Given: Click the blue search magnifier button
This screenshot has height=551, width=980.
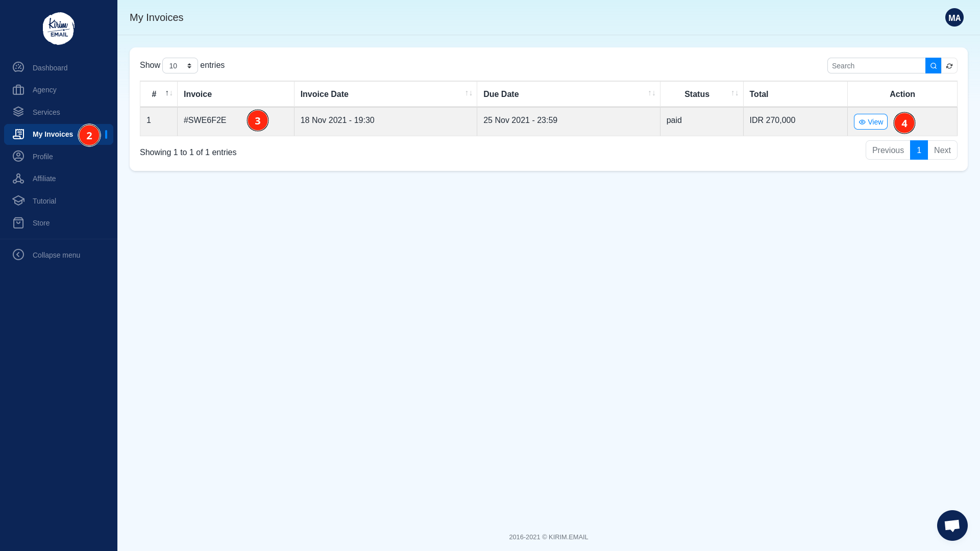Looking at the screenshot, I should [x=933, y=65].
